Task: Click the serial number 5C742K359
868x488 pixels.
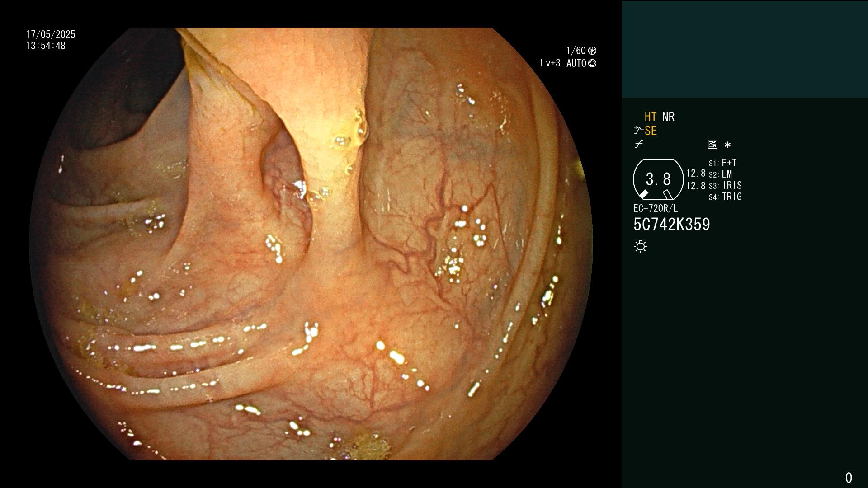Action: click(x=672, y=225)
